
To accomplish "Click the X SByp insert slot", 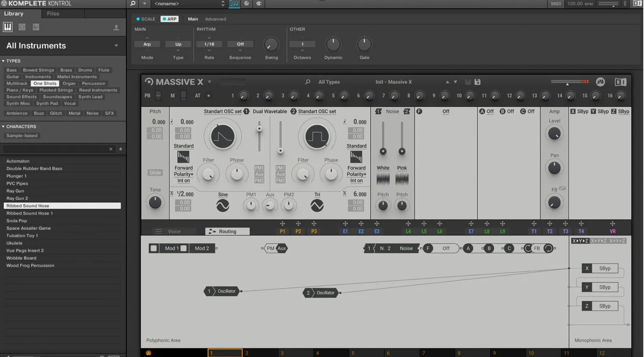I will [600, 268].
